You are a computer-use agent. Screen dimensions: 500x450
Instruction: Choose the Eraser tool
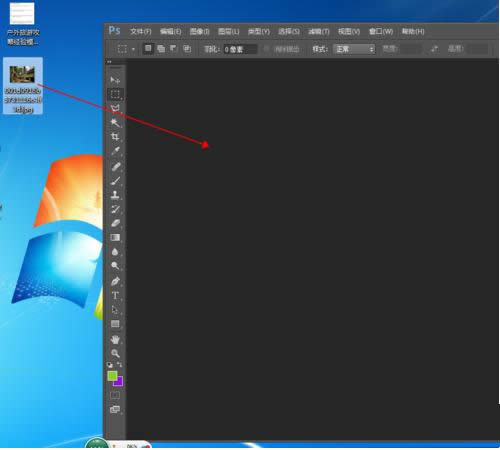tap(115, 223)
